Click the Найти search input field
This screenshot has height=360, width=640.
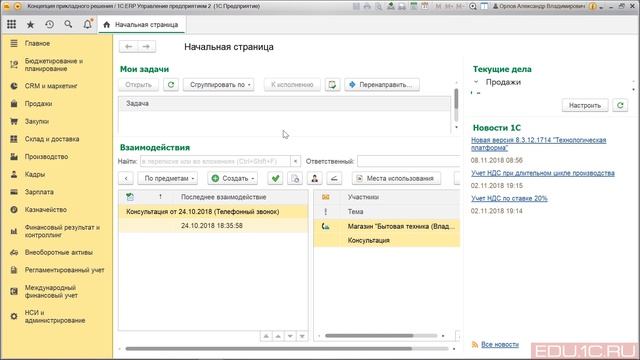tap(216, 161)
